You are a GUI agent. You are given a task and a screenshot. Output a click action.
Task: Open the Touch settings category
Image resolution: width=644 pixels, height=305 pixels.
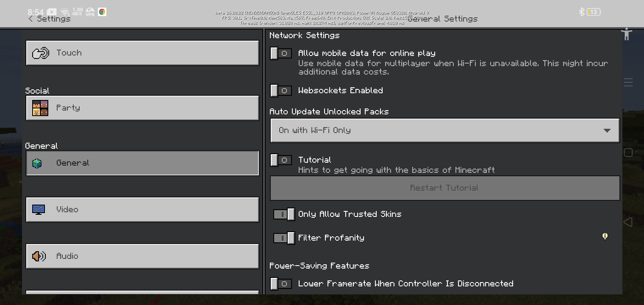[142, 53]
